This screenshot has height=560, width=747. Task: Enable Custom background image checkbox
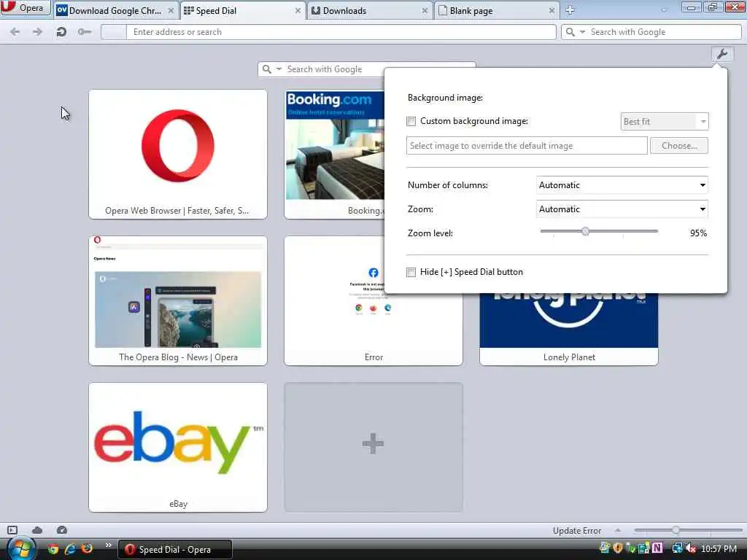(x=411, y=122)
